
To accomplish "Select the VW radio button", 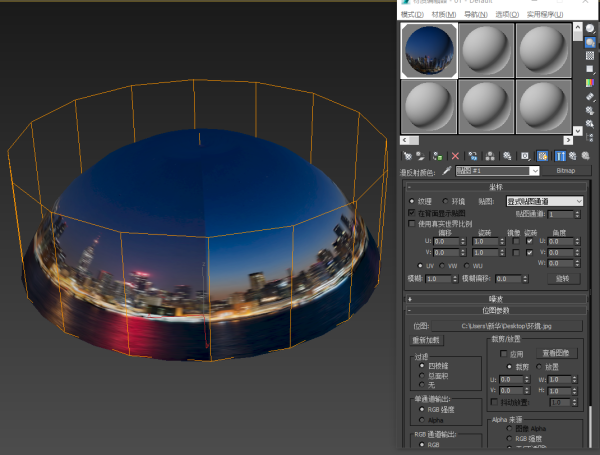I will pyautogui.click(x=442, y=266).
